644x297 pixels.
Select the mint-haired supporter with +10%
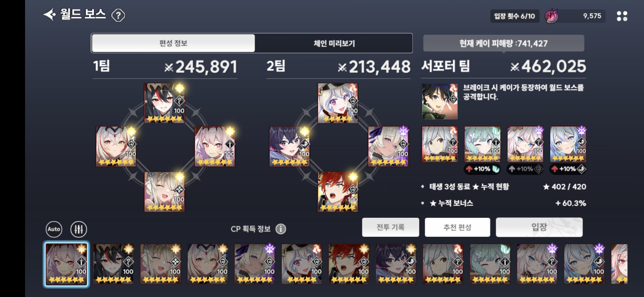pos(482,144)
